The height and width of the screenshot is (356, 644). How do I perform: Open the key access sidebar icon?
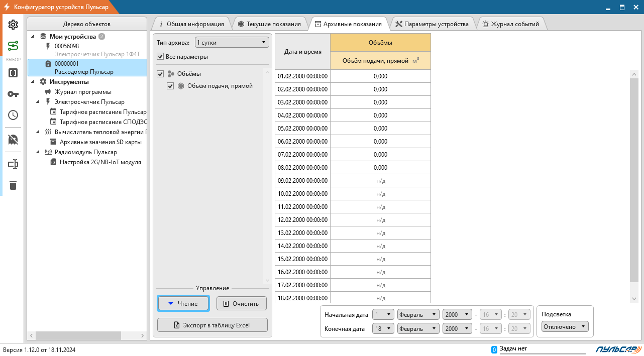pyautogui.click(x=13, y=94)
